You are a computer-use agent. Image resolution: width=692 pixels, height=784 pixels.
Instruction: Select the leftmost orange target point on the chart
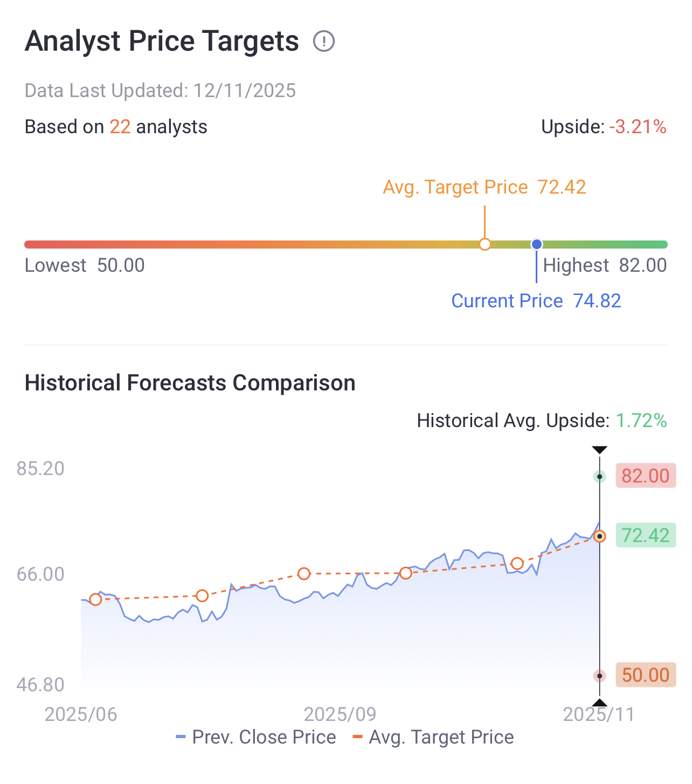click(95, 599)
